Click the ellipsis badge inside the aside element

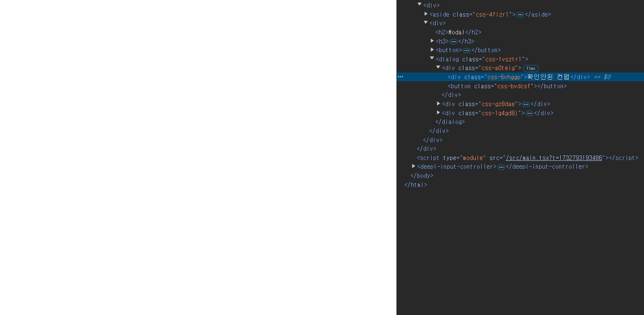point(520,15)
